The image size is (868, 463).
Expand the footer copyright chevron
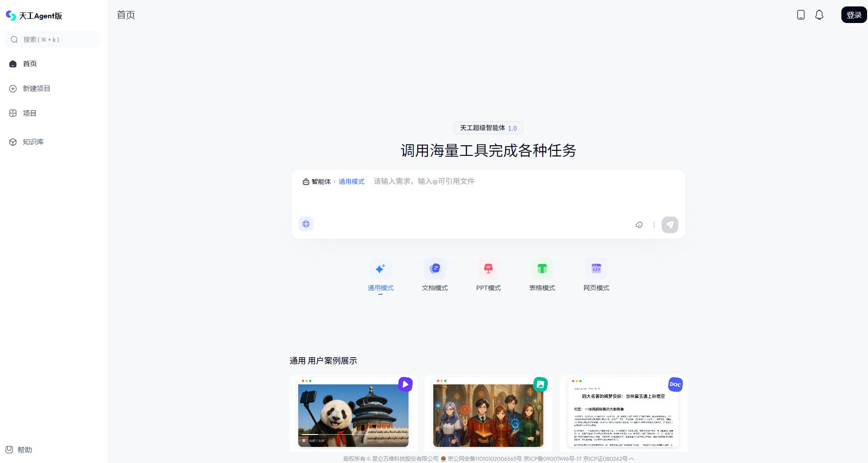click(632, 458)
